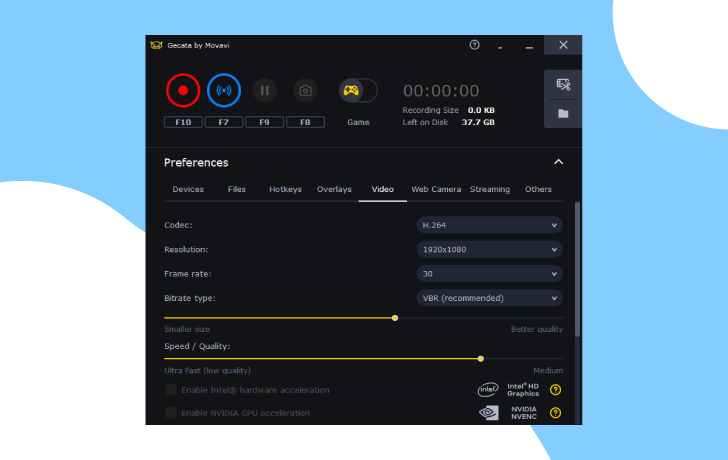This screenshot has height=460, width=728.
Task: Enable Intel hardware acceleration checkbox
Action: (171, 389)
